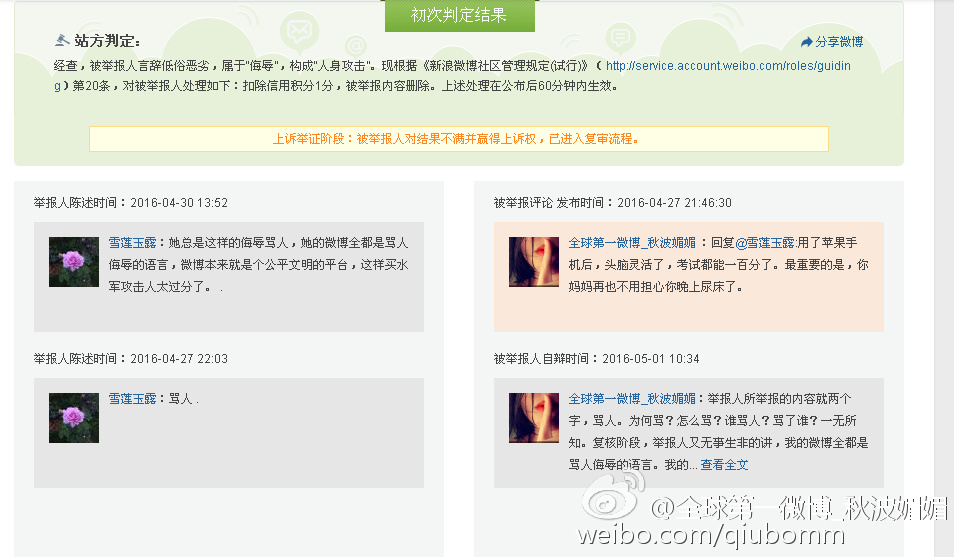Screen dimensions: 954x557
Task: Click the share arrow icon beside 分享微博
Action: [807, 41]
